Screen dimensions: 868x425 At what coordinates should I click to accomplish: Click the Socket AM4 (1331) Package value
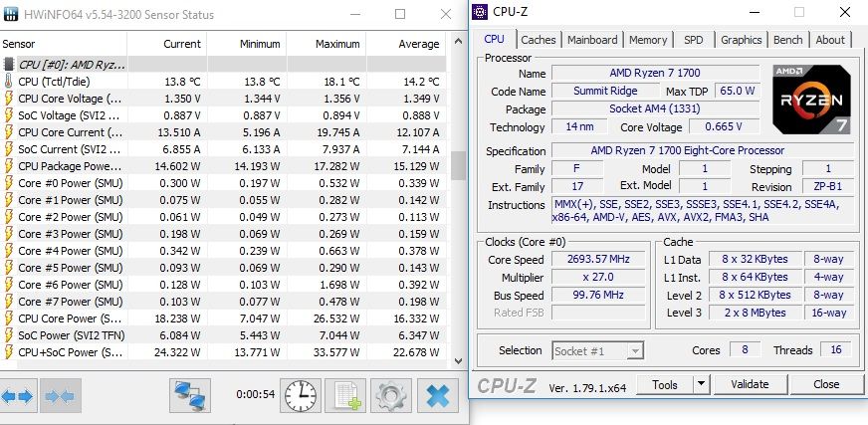pyautogui.click(x=655, y=109)
